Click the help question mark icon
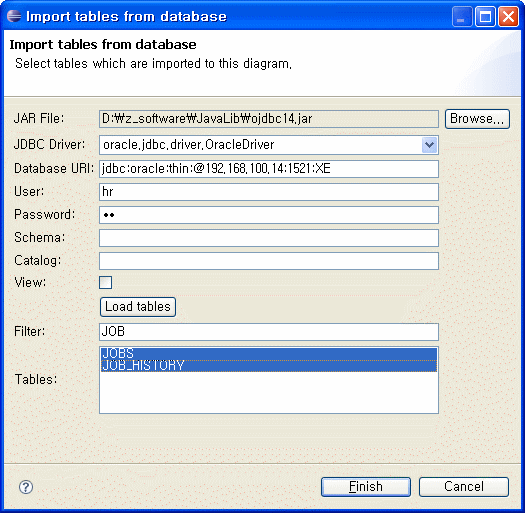The image size is (525, 513). (26, 487)
